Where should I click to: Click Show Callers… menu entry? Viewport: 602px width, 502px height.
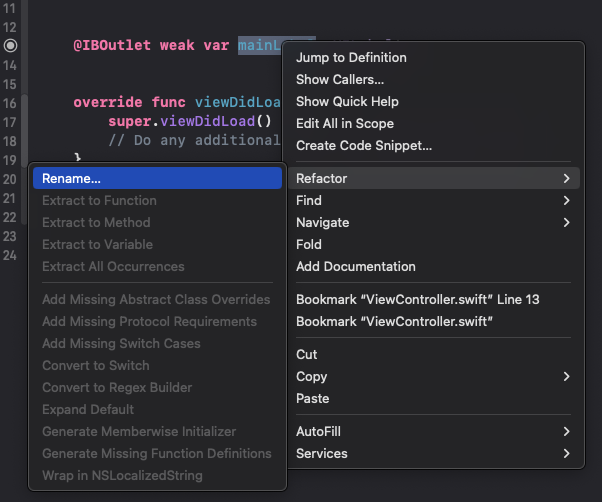tap(340, 80)
